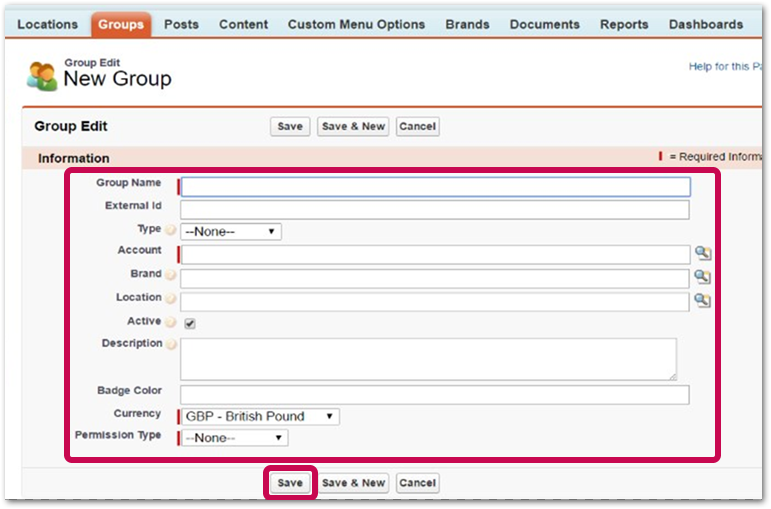Image resolution: width=771 pixels, height=509 pixels.
Task: Click the top Save & New button
Action: (x=353, y=126)
